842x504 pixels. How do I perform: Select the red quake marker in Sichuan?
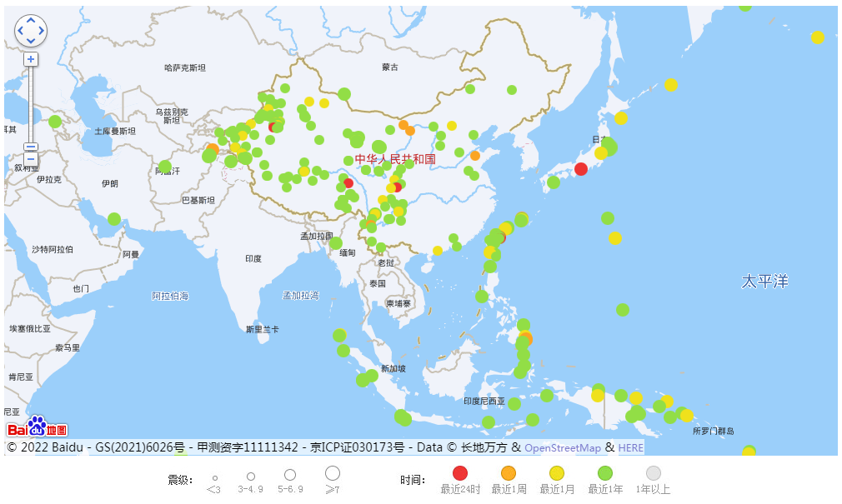[397, 187]
